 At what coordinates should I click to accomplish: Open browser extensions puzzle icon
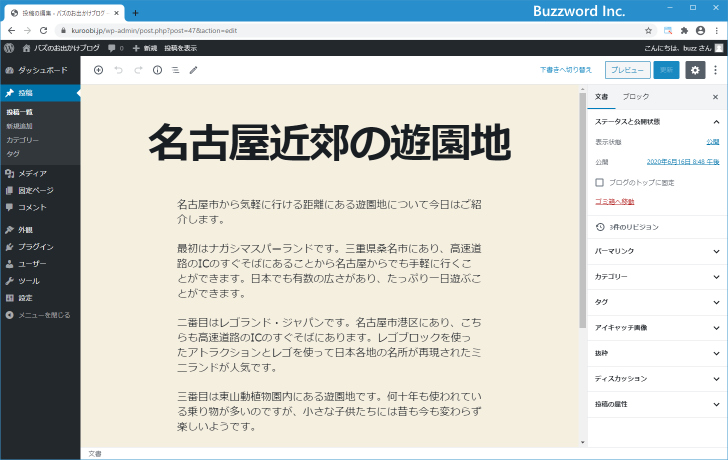pos(684,31)
